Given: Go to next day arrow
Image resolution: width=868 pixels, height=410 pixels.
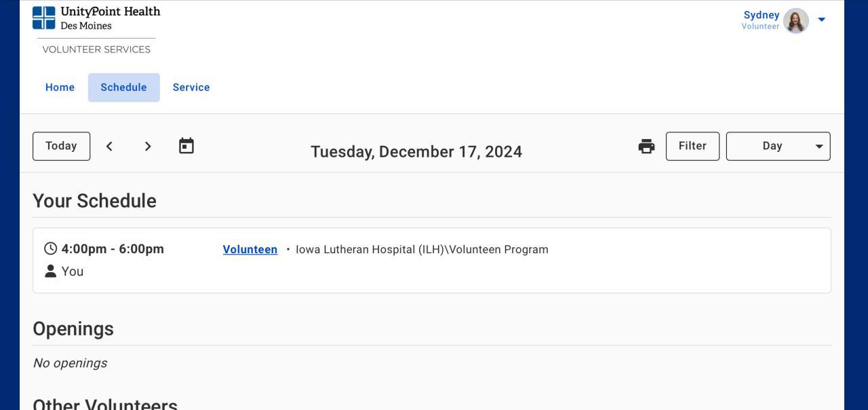Looking at the screenshot, I should click(148, 147).
